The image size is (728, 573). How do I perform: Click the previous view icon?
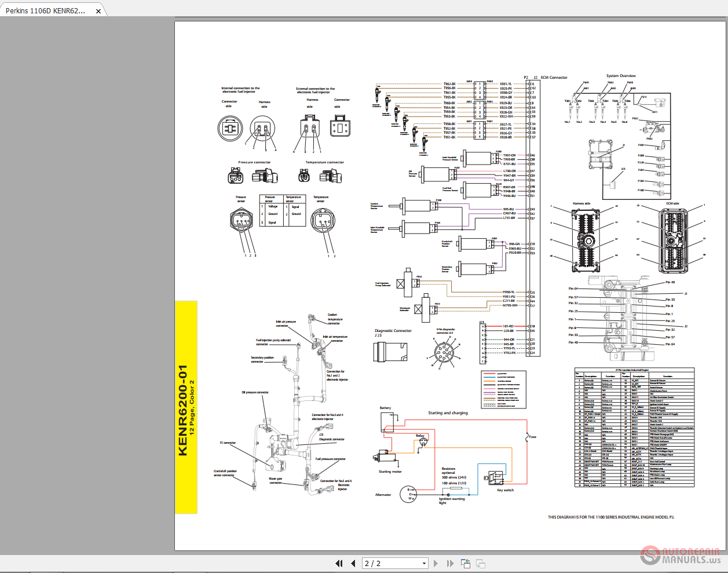tap(465, 563)
